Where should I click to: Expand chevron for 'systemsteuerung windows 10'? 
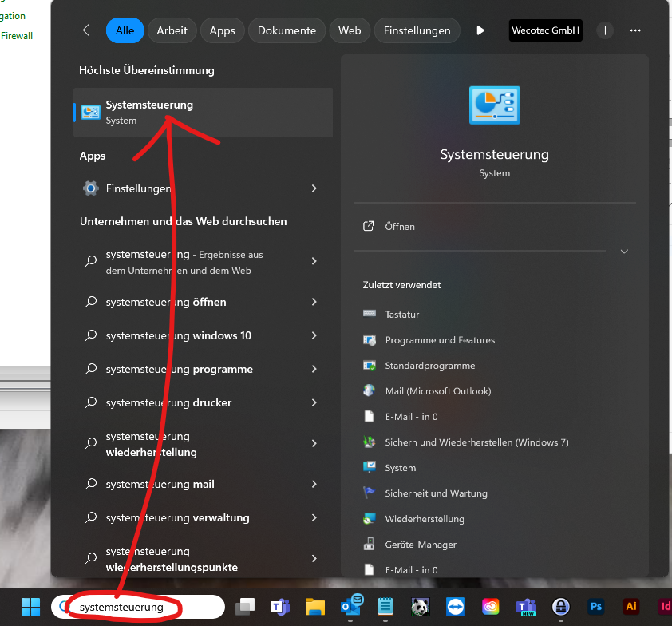click(314, 335)
